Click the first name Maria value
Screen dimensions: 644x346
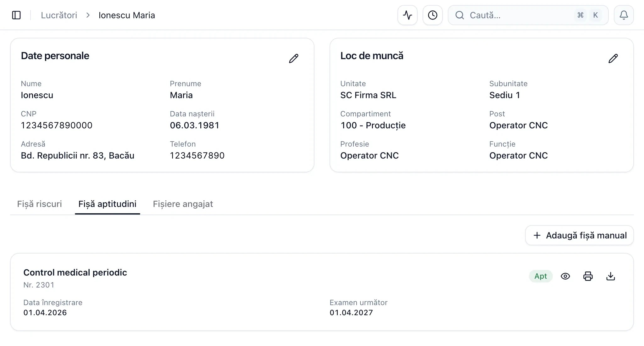point(181,95)
